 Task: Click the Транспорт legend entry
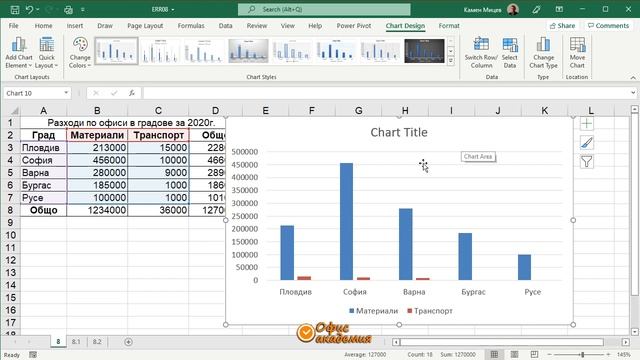[x=430, y=311]
